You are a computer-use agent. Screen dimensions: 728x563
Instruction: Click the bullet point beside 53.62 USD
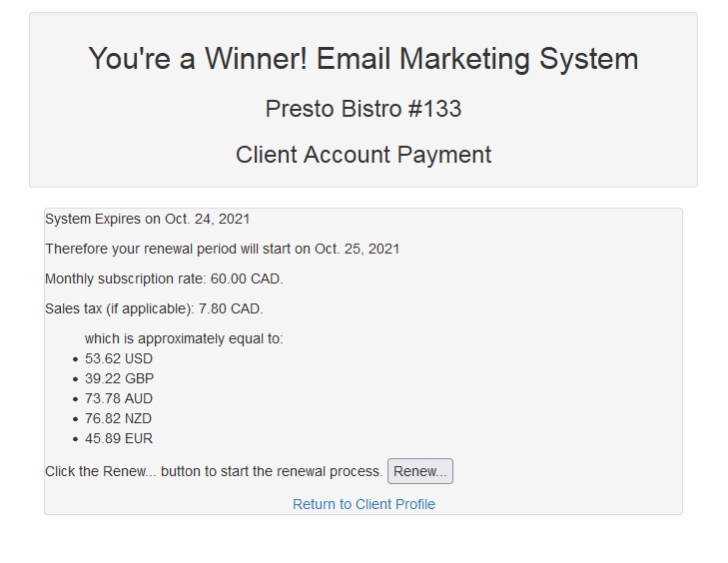click(76, 359)
